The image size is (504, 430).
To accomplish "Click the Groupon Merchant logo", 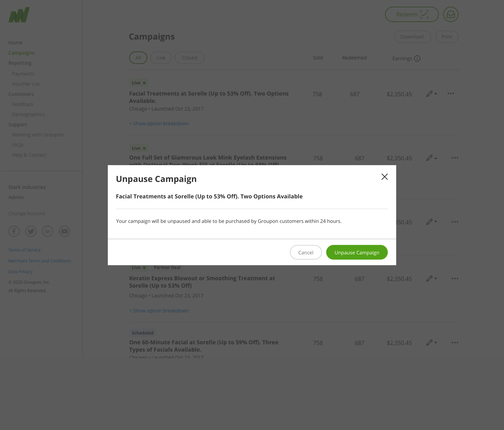I will tap(19, 15).
